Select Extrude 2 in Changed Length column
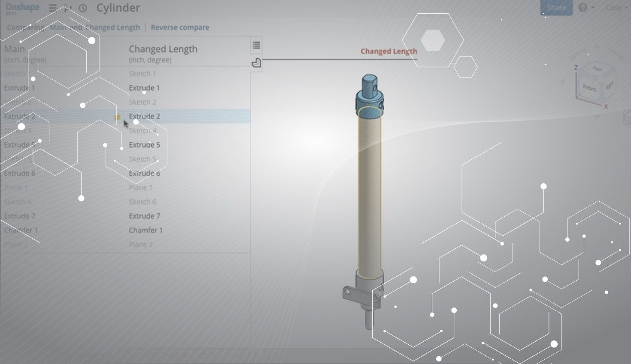The width and height of the screenshot is (631, 364). 145,116
